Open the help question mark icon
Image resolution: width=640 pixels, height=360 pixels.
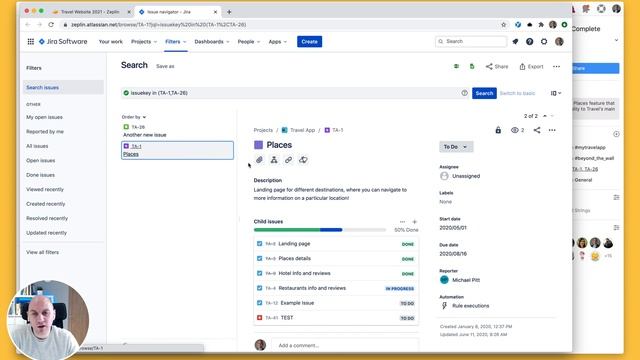click(529, 42)
